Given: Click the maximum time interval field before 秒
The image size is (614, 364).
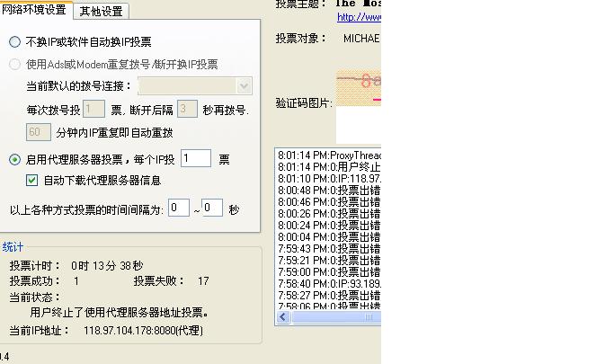Looking at the screenshot, I should pyautogui.click(x=211, y=209).
